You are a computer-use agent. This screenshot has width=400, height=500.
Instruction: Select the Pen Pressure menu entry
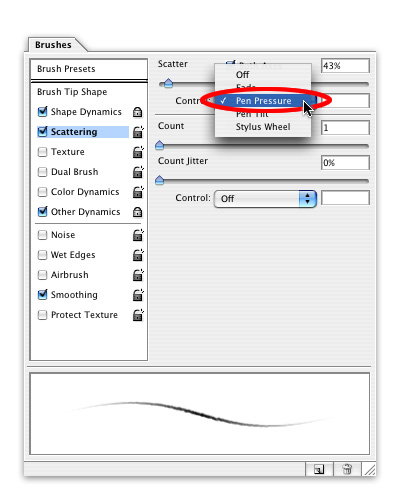pyautogui.click(x=263, y=101)
